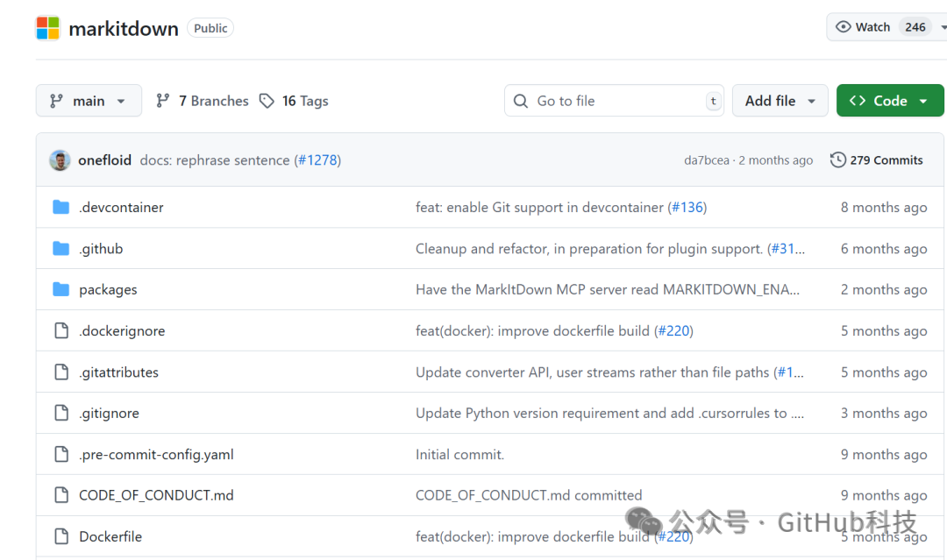This screenshot has height=560, width=947.
Task: Click the main branch caret arrow
Action: pos(121,102)
